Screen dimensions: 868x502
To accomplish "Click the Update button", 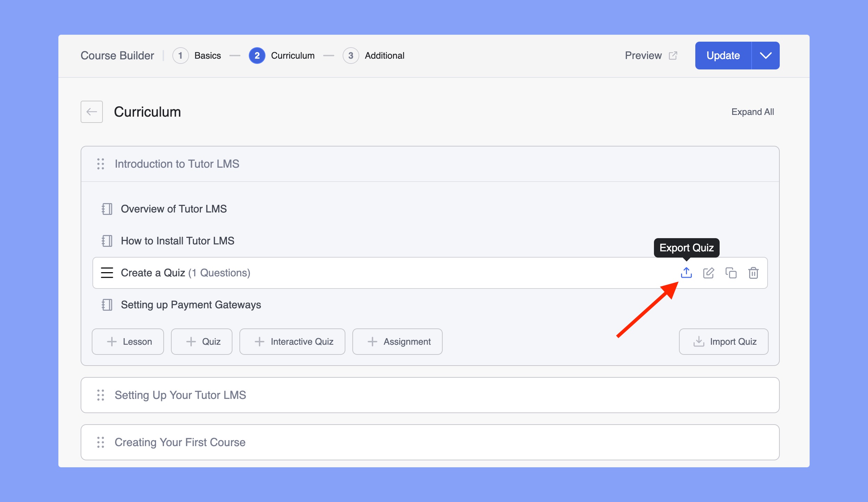I will pyautogui.click(x=723, y=56).
